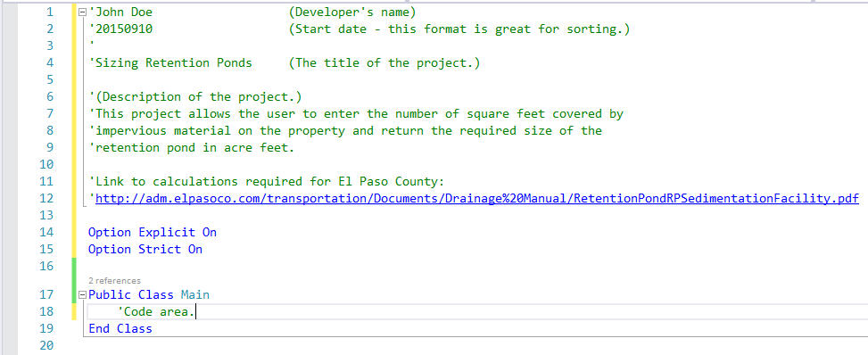The height and width of the screenshot is (355, 868).
Task: Click the 'Link to calculations required' comment line
Action: (x=267, y=181)
